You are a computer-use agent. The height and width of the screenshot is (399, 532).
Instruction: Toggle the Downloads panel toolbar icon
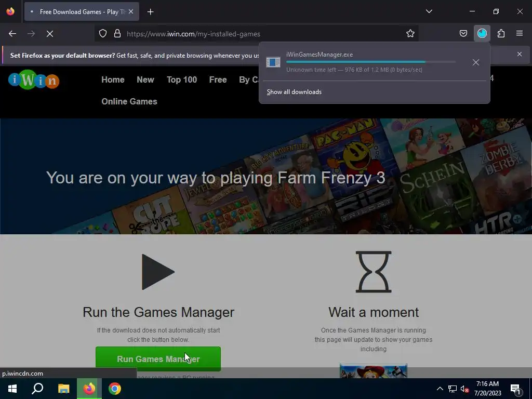click(482, 34)
